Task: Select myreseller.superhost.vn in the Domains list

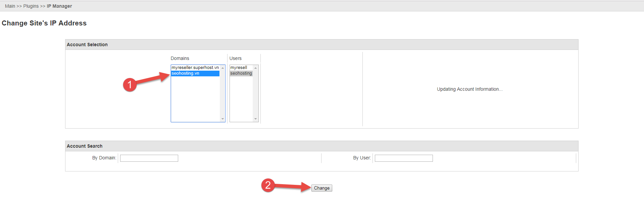Action: pos(195,68)
